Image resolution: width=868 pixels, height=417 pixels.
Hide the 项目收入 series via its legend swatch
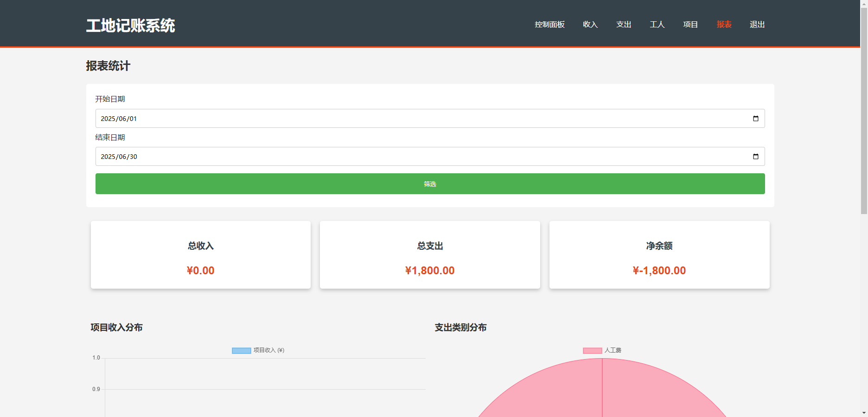[240, 350]
